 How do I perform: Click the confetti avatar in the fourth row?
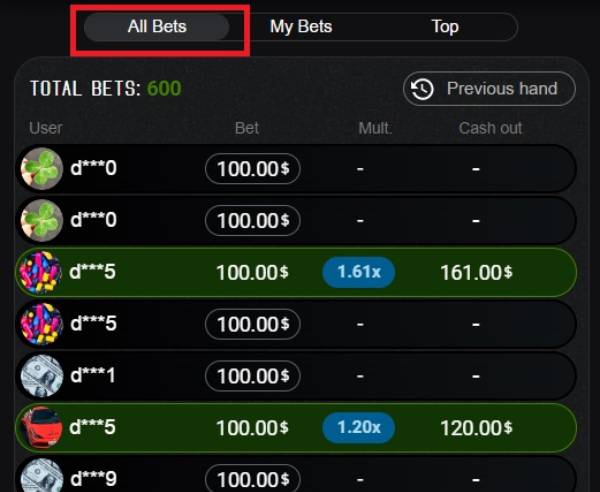[x=42, y=324]
